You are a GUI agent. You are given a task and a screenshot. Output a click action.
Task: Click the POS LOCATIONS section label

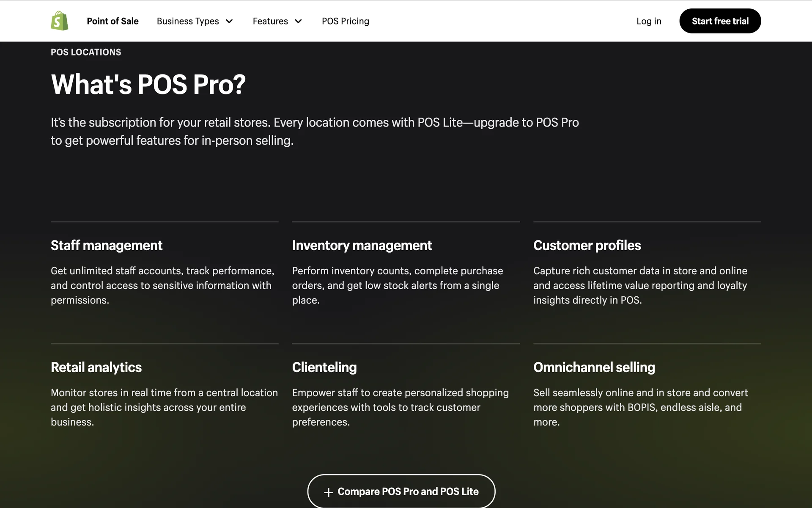tap(86, 52)
